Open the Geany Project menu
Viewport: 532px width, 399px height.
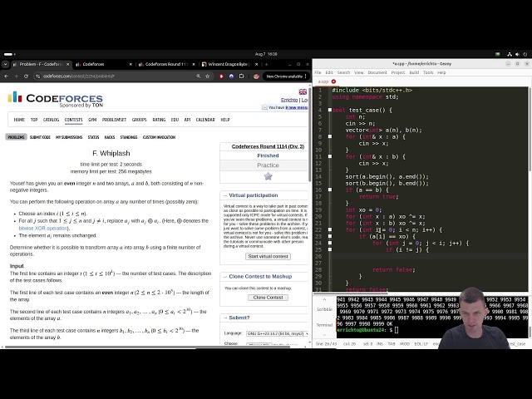(x=398, y=72)
